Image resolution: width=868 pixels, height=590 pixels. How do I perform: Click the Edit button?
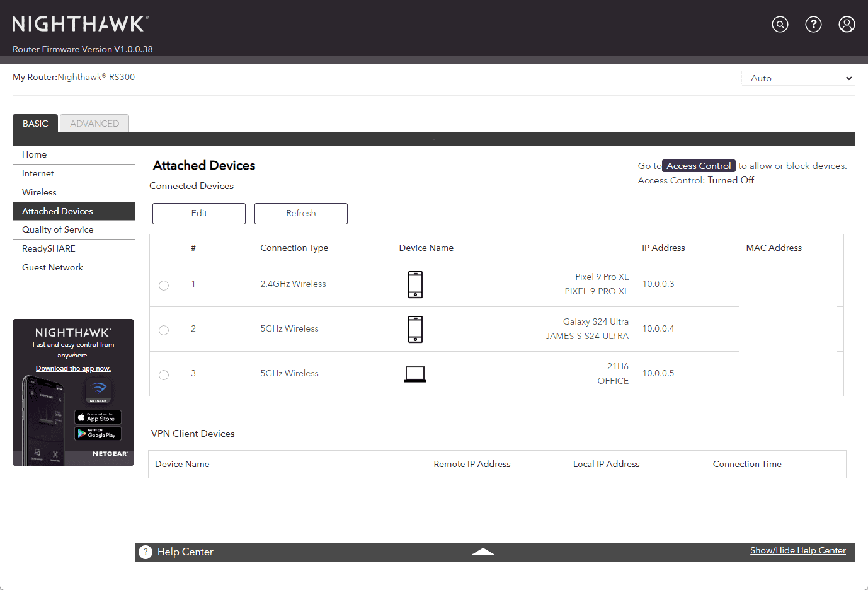point(199,214)
